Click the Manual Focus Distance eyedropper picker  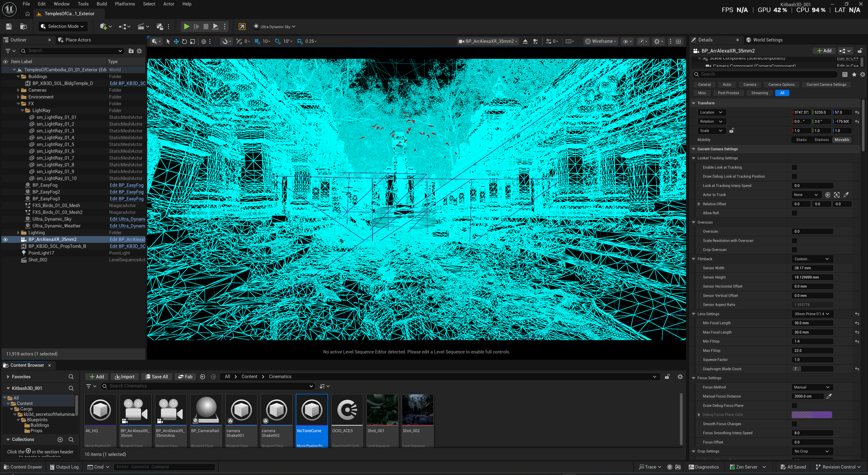point(829,396)
